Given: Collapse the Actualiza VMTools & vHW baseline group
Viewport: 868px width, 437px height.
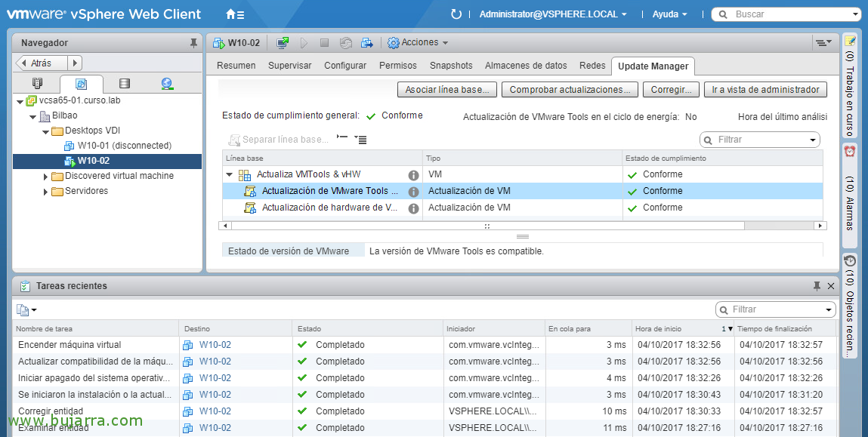Looking at the screenshot, I should point(229,175).
